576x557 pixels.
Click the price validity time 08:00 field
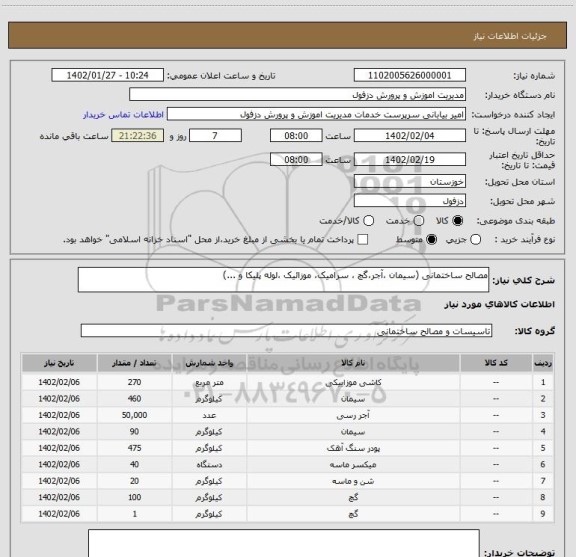point(296,160)
